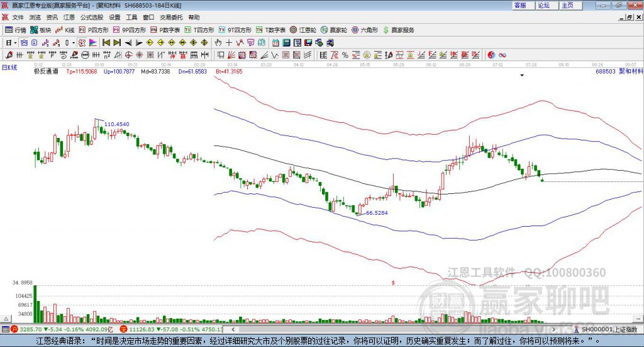Image resolution: width=644 pixels, height=347 pixels.
Task: Click the red pencil drawing tool
Action: pyautogui.click(x=9, y=55)
